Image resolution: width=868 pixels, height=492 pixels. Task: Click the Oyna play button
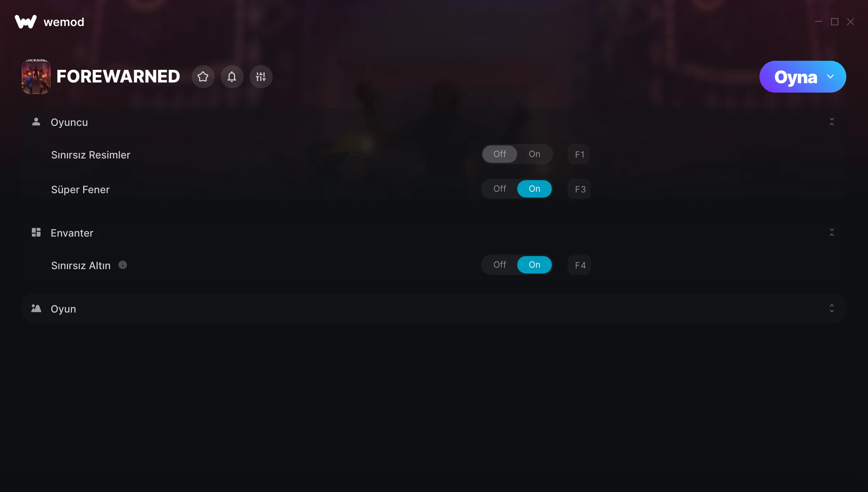click(795, 77)
